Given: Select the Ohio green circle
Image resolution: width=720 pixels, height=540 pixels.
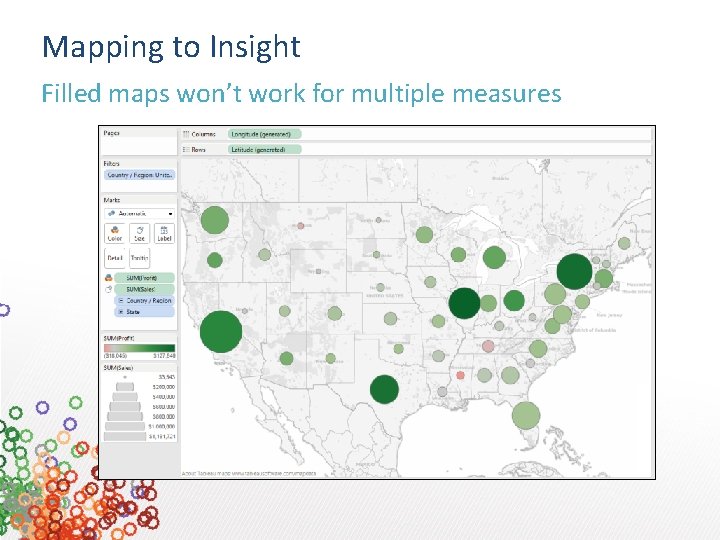Looking at the screenshot, I should [514, 301].
